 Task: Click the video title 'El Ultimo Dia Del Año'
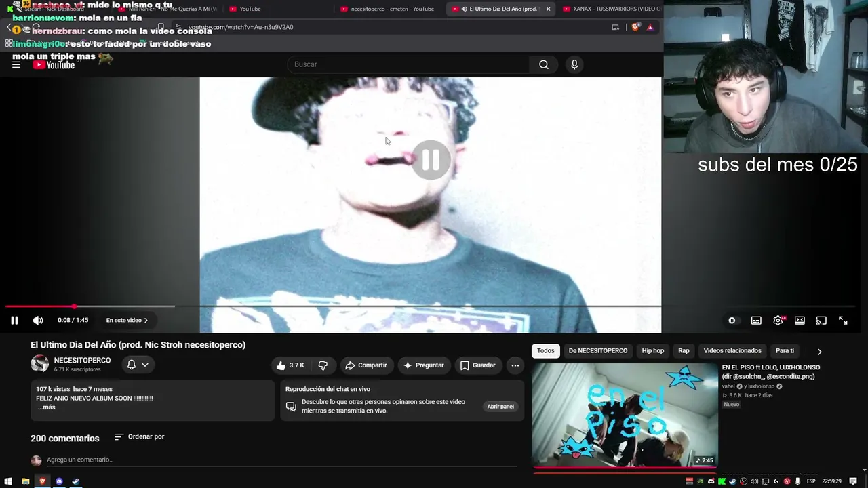coord(138,345)
